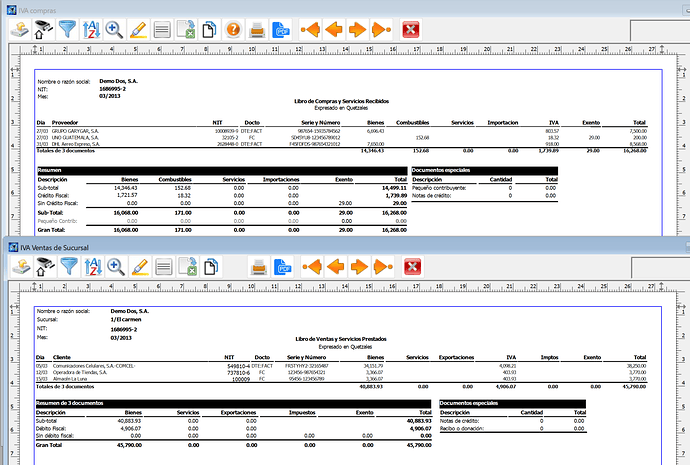Click the 'Libro de Ventas y Servicios Prestados' heading
Screen dimensions: 690x465
(341, 339)
